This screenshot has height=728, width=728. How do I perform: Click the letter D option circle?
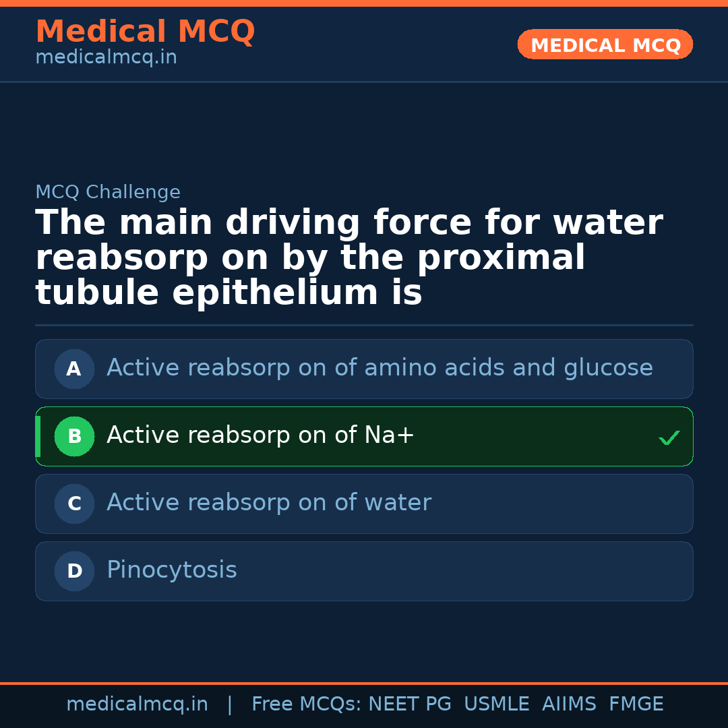pyautogui.click(x=74, y=571)
